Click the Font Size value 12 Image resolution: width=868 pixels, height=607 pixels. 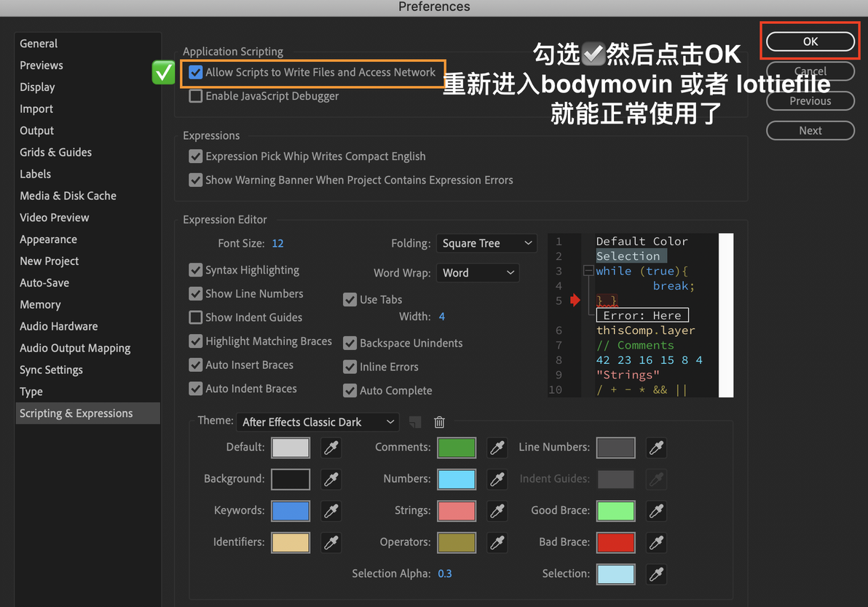pyautogui.click(x=278, y=244)
